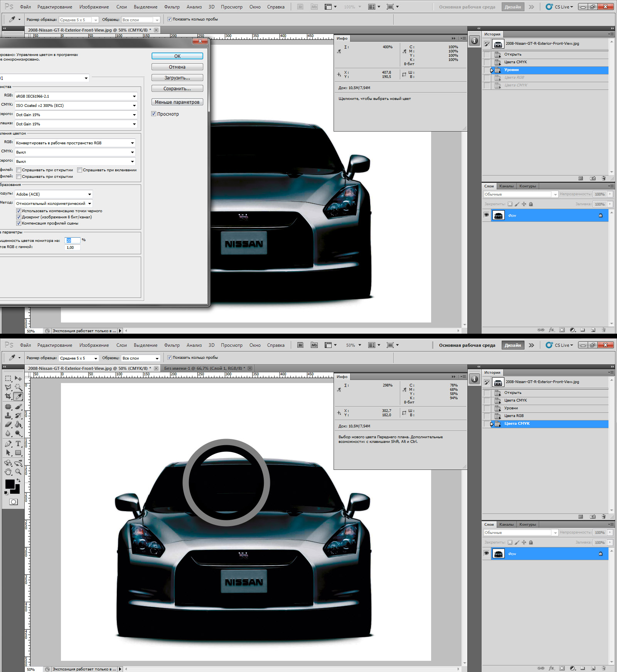Select the History Brush tool
Screen dimensions: 617x672
18,415
